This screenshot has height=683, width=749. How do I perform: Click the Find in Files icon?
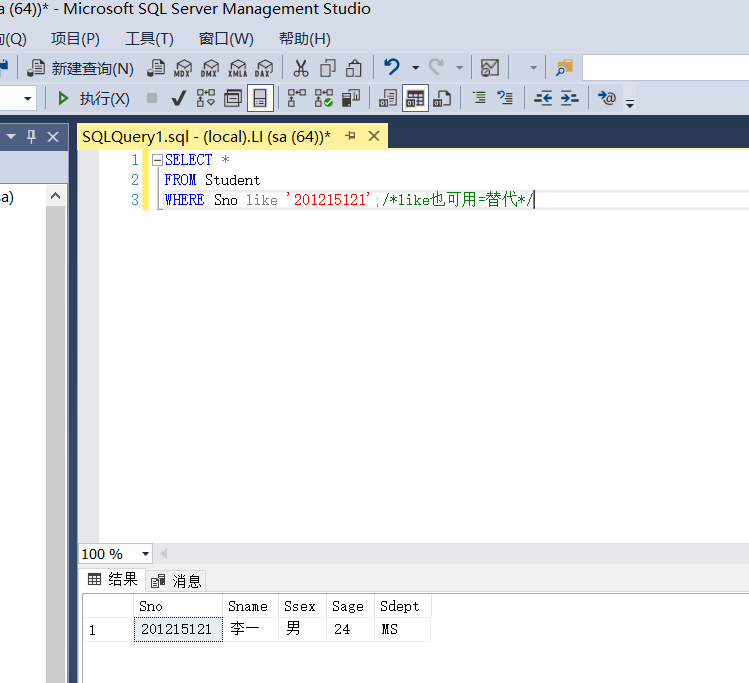tap(564, 68)
